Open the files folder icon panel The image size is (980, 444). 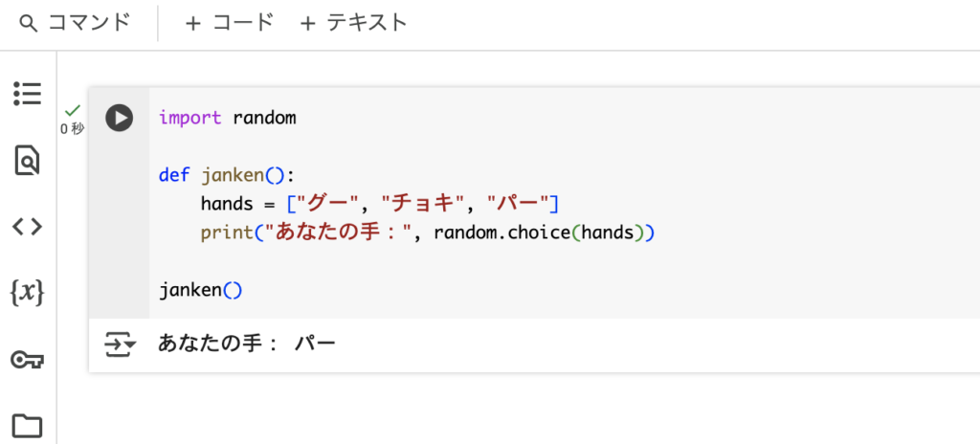(28, 426)
